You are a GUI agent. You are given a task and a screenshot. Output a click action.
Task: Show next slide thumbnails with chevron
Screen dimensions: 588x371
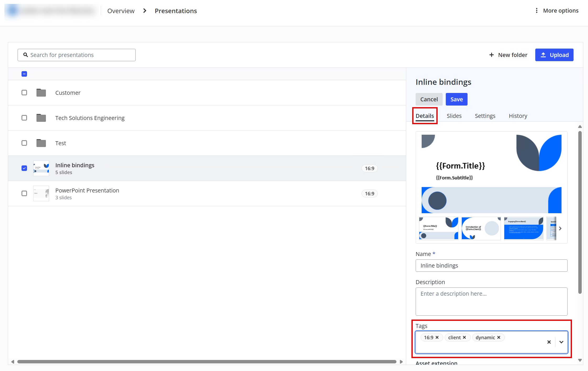(x=560, y=228)
